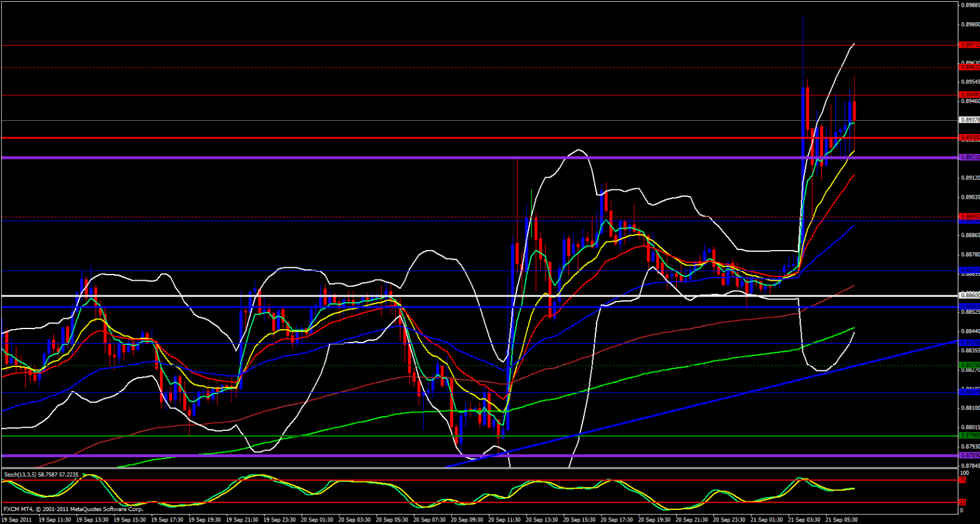
Task: Select the Stochastic 75 level tag
Action: (963, 480)
